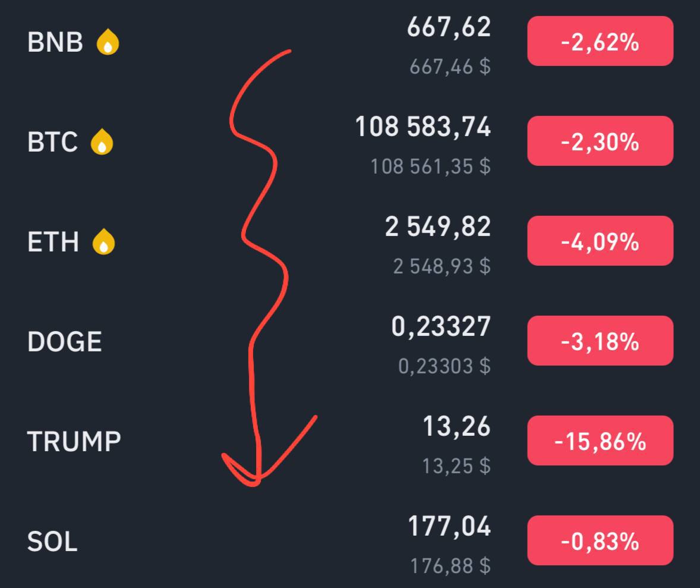Tap the flame icon next to BNB
This screenshot has width=700, height=588.
pos(108,42)
